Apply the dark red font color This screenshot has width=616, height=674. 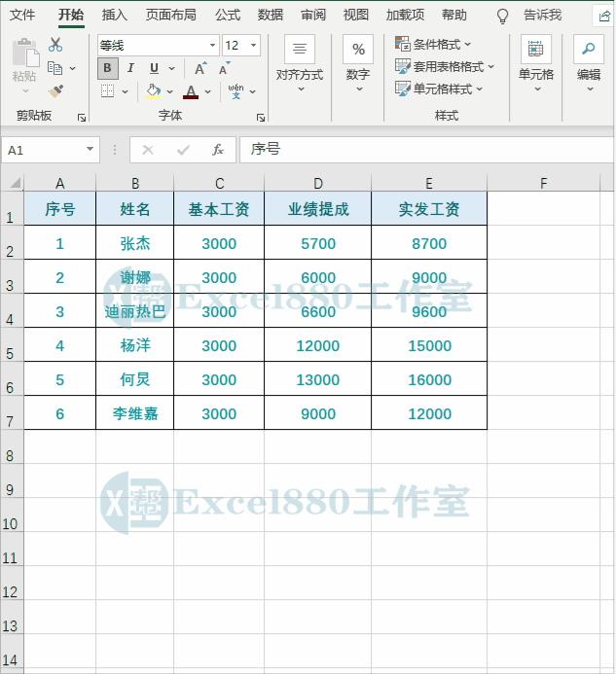191,91
